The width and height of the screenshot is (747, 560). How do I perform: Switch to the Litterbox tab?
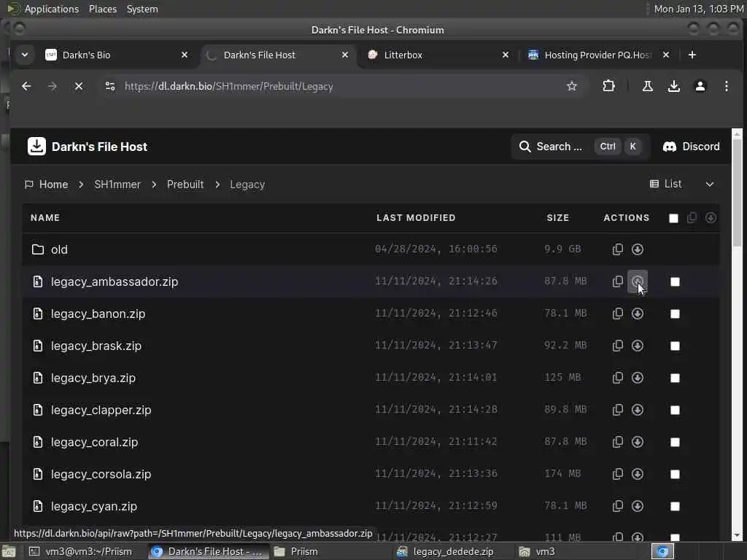point(437,55)
